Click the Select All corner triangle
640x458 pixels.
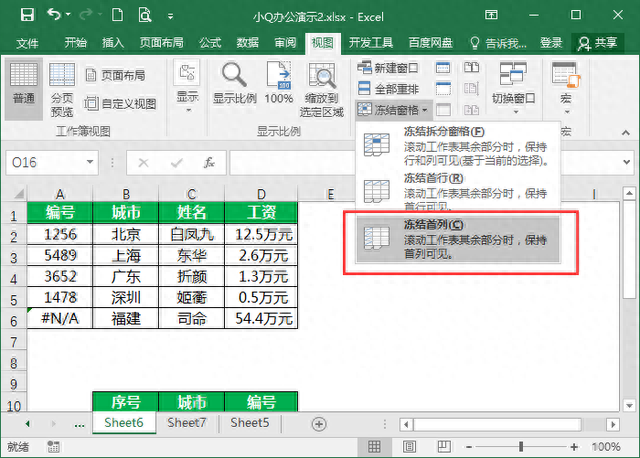[17, 193]
